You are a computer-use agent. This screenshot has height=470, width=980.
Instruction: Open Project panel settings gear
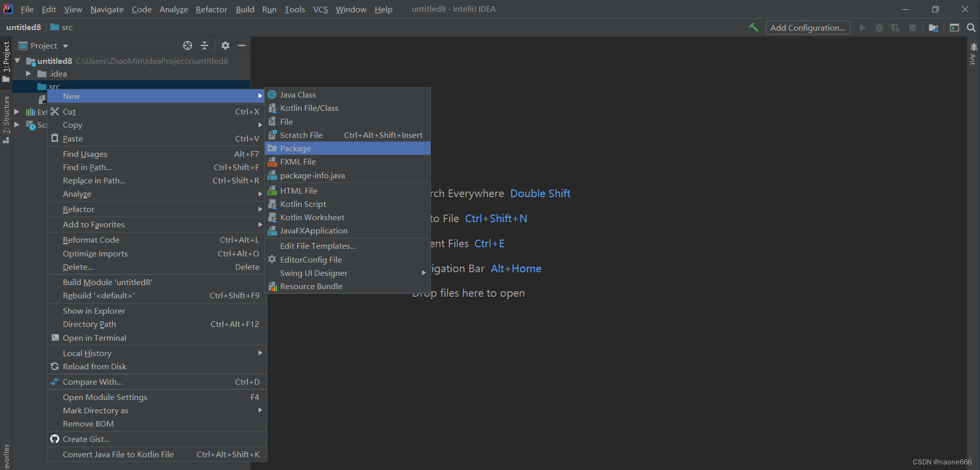pos(225,45)
